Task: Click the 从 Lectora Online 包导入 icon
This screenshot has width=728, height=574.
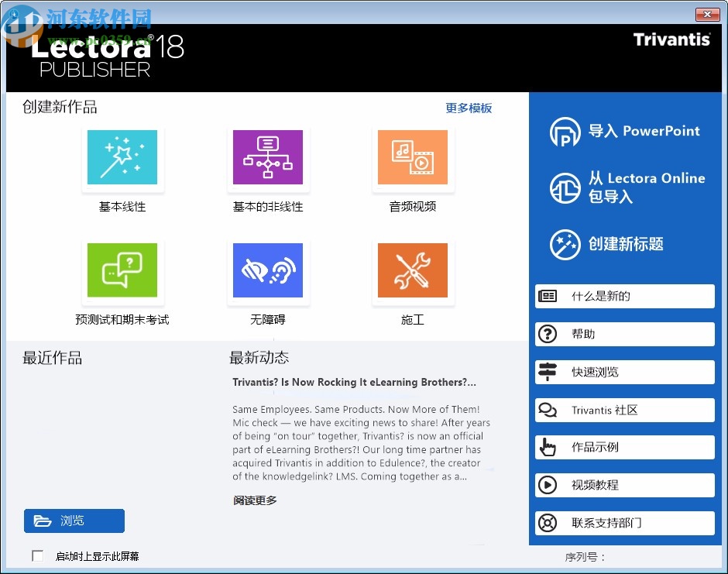Action: pyautogui.click(x=564, y=187)
